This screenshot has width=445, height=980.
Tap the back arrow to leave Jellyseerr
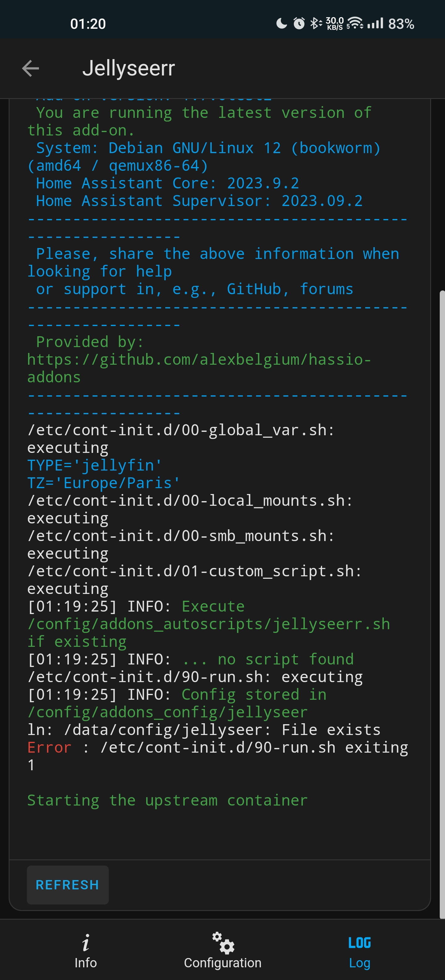pos(30,68)
